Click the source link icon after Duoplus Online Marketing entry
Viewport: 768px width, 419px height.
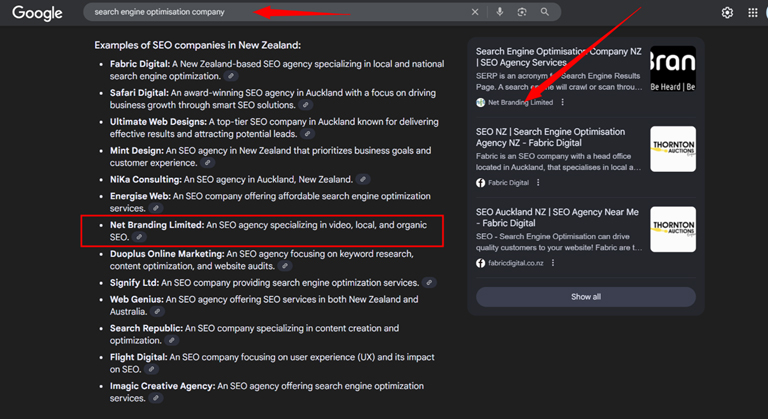[x=285, y=266]
